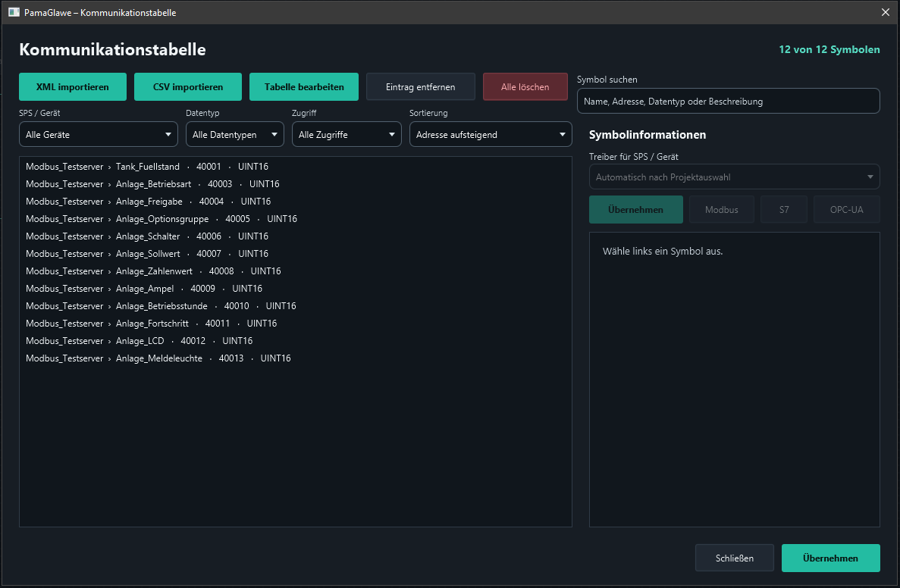This screenshot has height=588, width=900.
Task: Select the Anlage_Betriebsstunde 40010 row
Action: coord(296,306)
